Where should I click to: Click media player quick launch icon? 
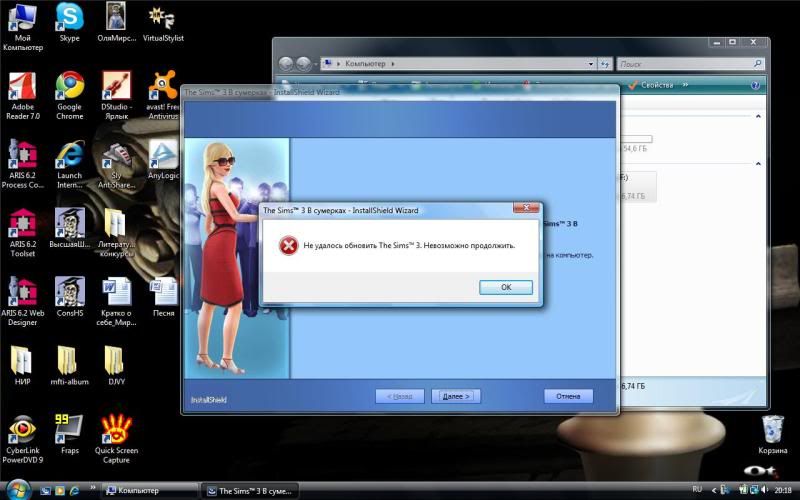pos(60,491)
